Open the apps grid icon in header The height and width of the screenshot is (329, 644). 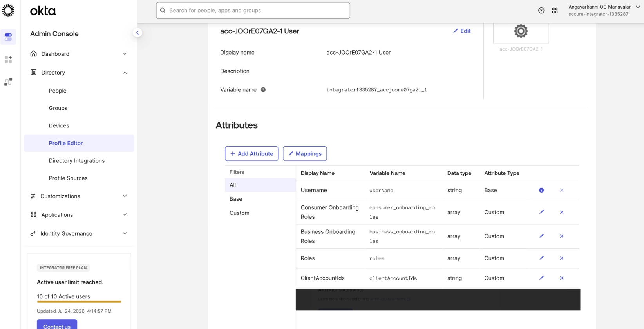[x=555, y=11]
